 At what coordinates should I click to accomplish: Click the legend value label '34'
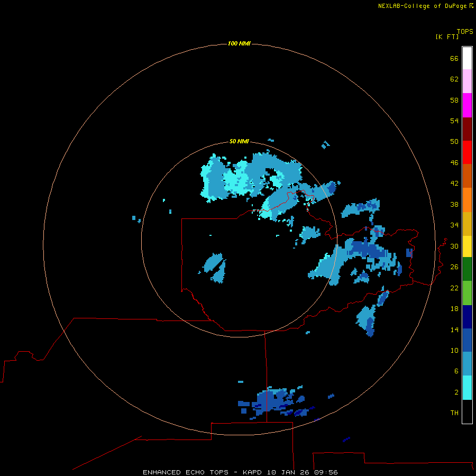(454, 225)
